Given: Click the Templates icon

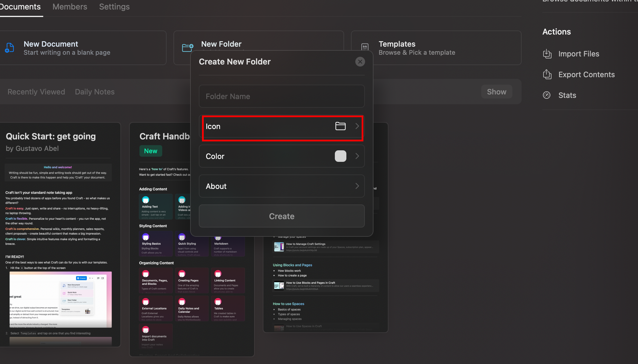Looking at the screenshot, I should pyautogui.click(x=365, y=47).
